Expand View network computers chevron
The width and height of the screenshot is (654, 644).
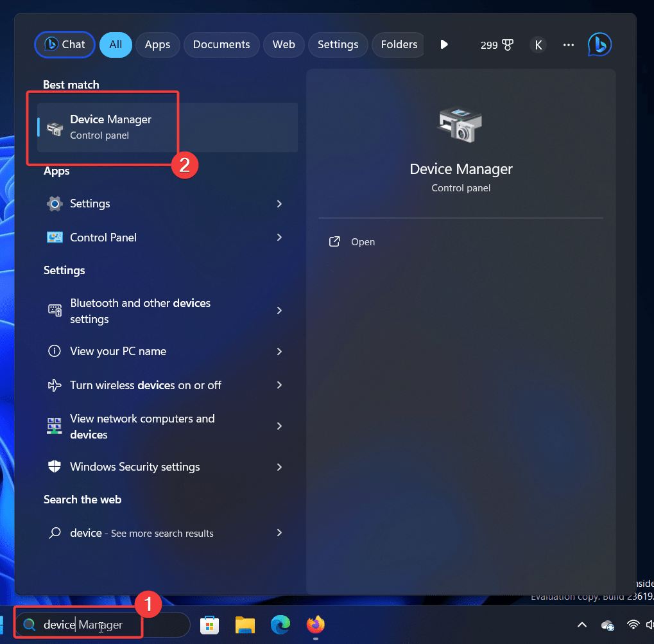click(279, 426)
